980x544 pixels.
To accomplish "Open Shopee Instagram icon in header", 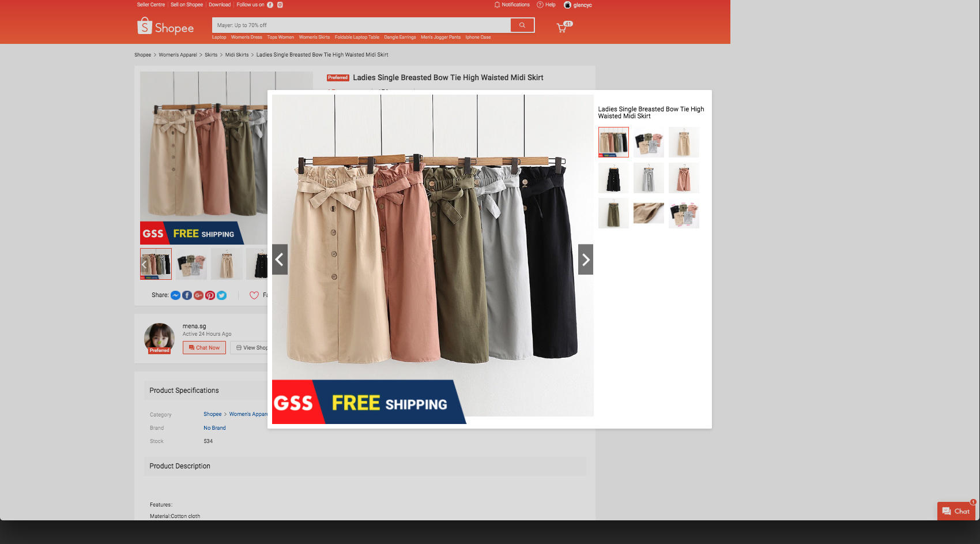I will tap(280, 5).
